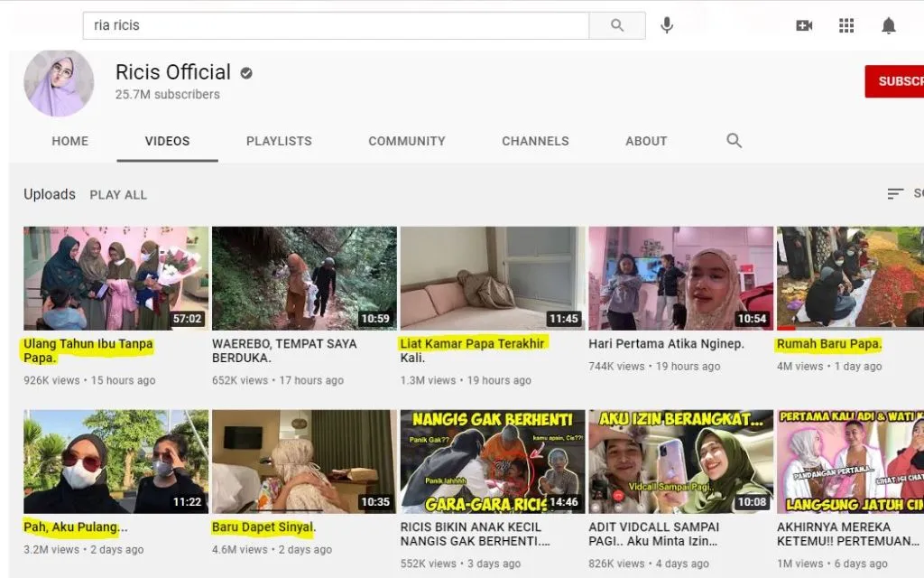Click the Ricis Official channel avatar
The image size is (924, 578).
pyautogui.click(x=59, y=82)
